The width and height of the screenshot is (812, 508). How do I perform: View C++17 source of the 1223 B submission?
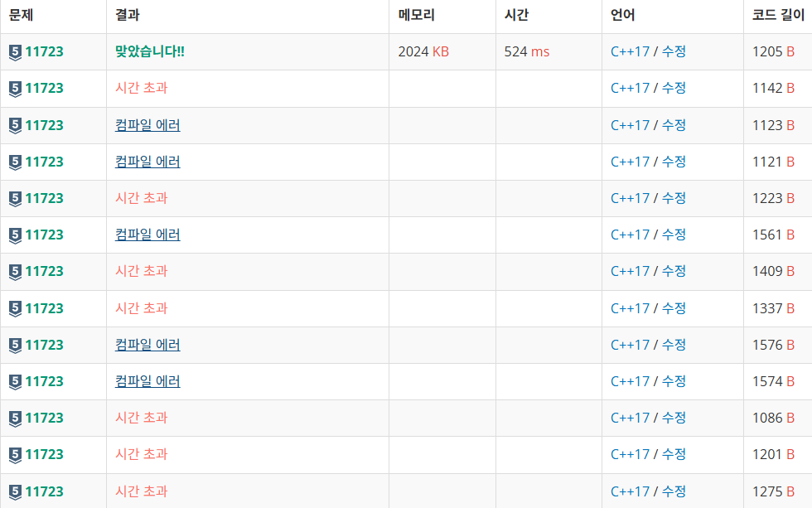tap(630, 198)
